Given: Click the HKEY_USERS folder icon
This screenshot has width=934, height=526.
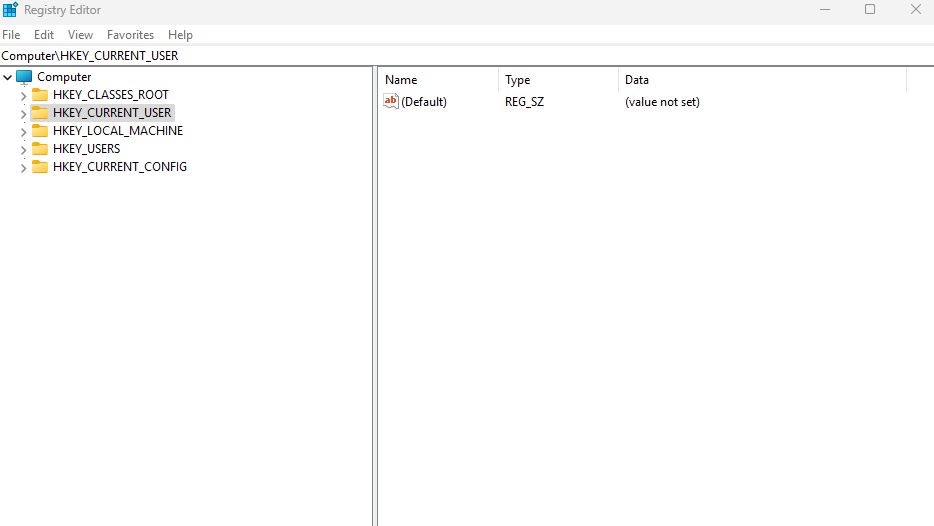Looking at the screenshot, I should [x=40, y=148].
